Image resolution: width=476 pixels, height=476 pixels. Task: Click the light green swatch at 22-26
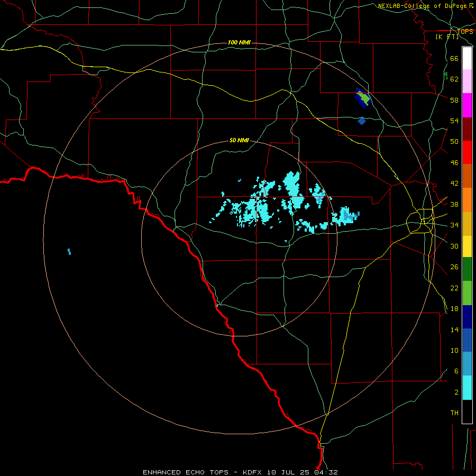(467, 293)
